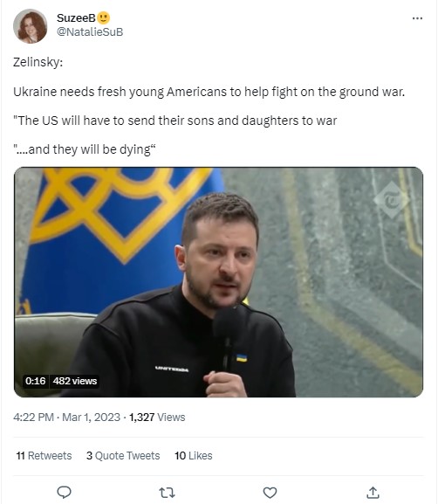Click the 1,327 Views count
438x504 pixels.
157,418
